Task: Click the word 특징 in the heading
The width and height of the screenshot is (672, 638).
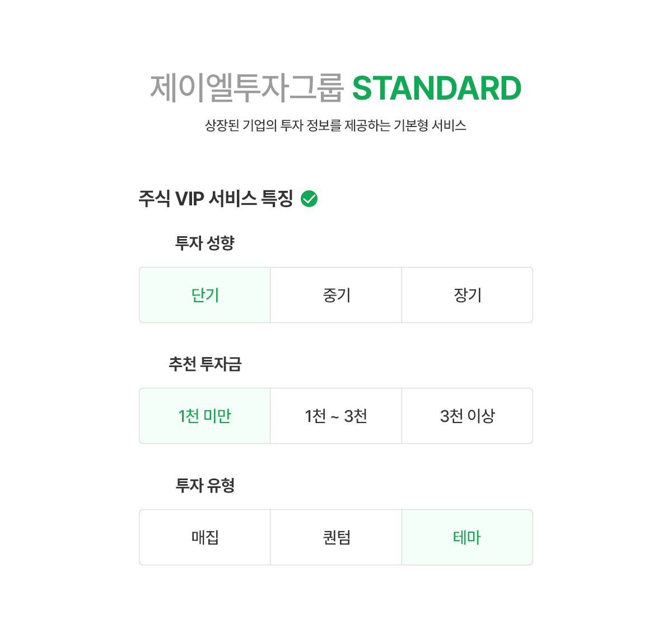Action: 278,199
